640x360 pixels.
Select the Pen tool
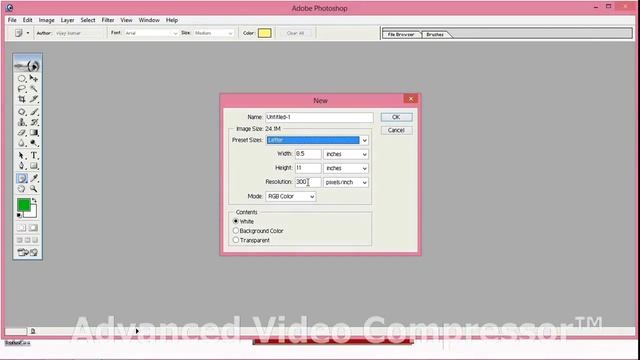click(x=22, y=166)
